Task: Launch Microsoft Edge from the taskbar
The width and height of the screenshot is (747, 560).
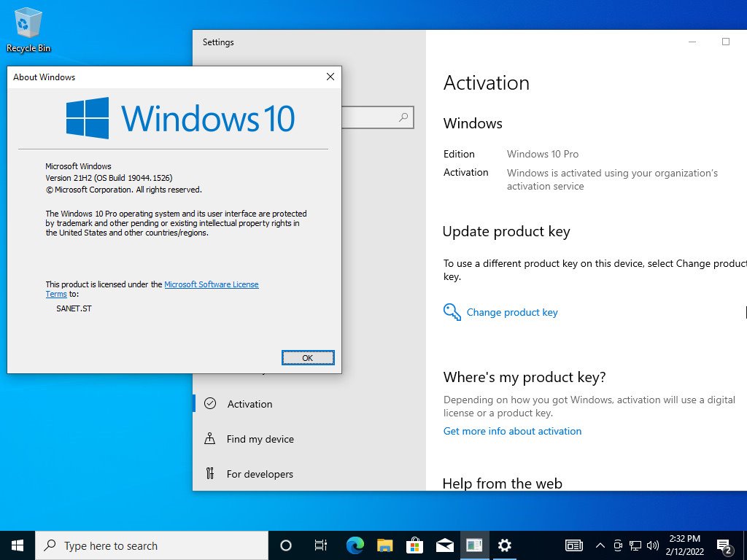Action: click(355, 545)
